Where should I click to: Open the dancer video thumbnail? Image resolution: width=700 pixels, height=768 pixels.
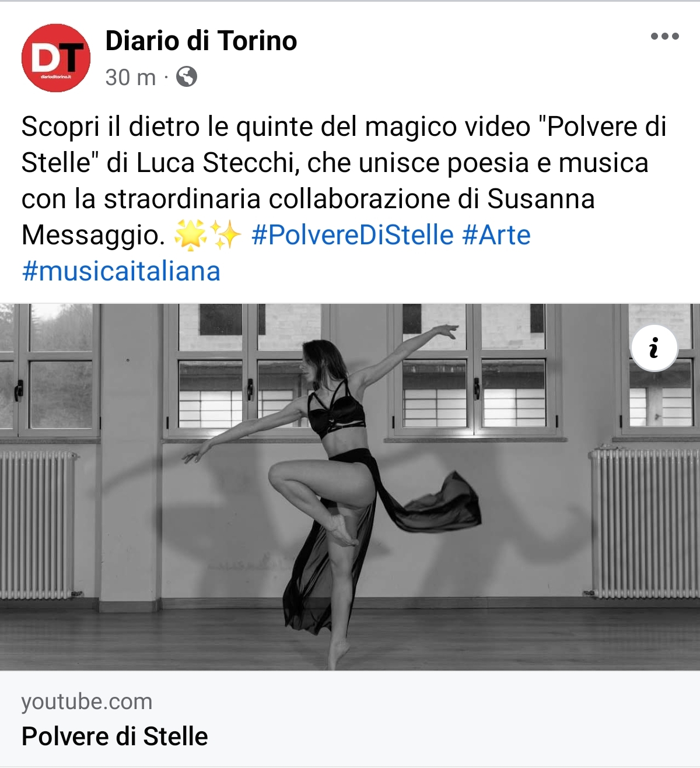pos(350,487)
